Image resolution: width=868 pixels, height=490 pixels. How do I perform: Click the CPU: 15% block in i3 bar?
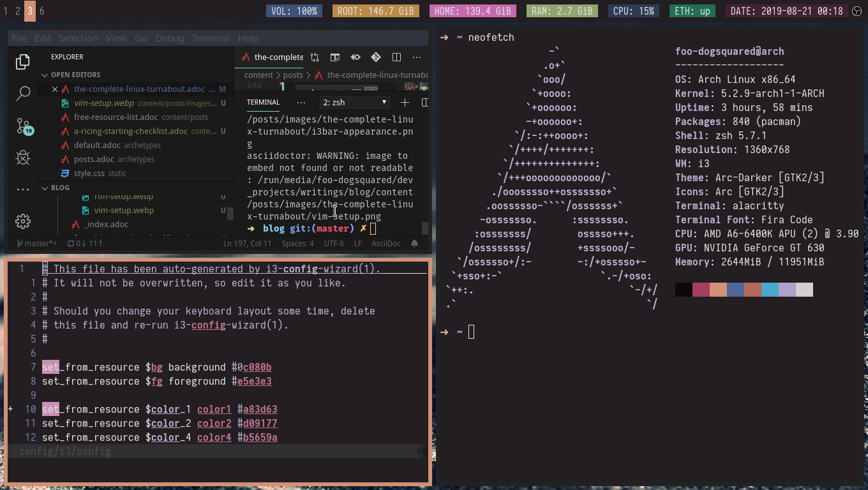634,11
